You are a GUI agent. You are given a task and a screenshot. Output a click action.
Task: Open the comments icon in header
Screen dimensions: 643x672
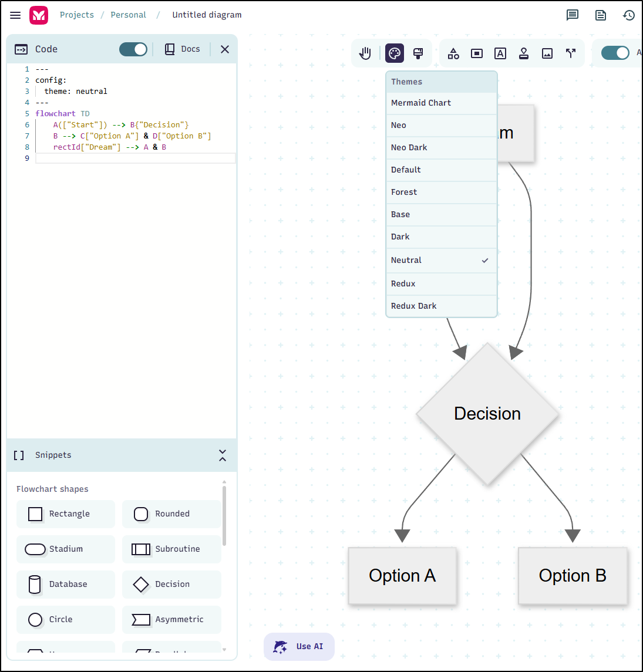coord(573,15)
